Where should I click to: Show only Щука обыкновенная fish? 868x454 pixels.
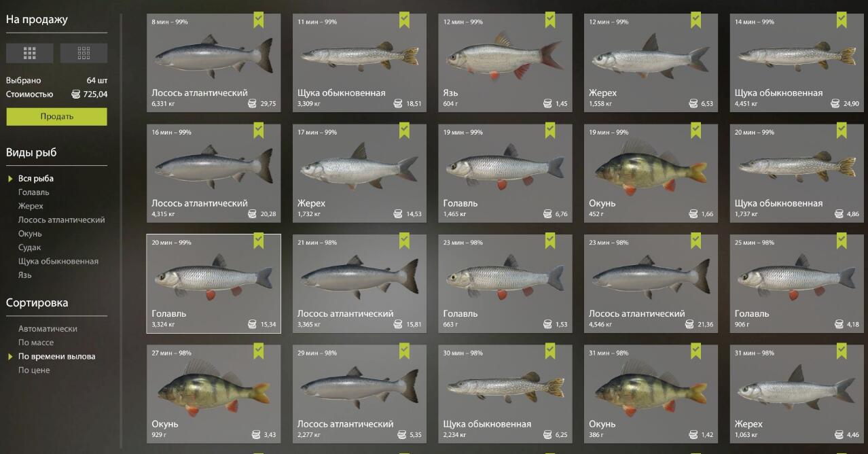coord(58,261)
